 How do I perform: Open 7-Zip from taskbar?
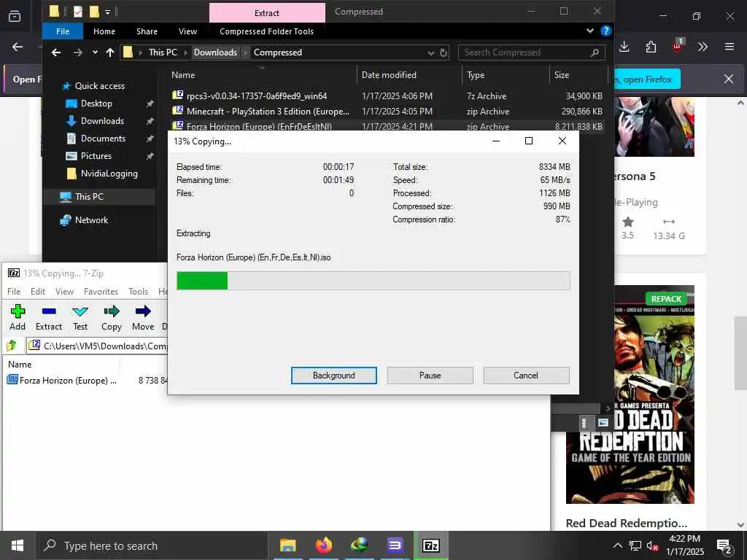[x=430, y=545]
